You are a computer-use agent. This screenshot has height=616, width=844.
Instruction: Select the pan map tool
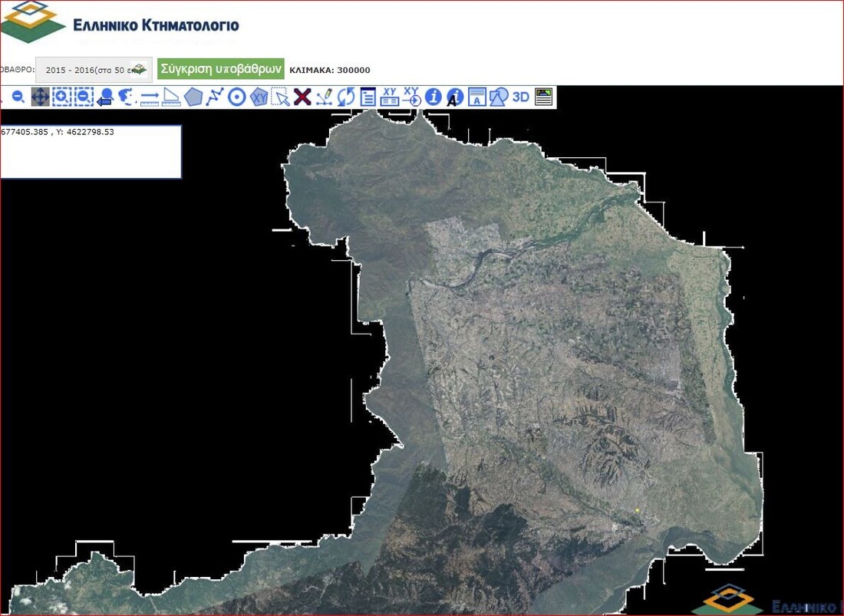40,97
